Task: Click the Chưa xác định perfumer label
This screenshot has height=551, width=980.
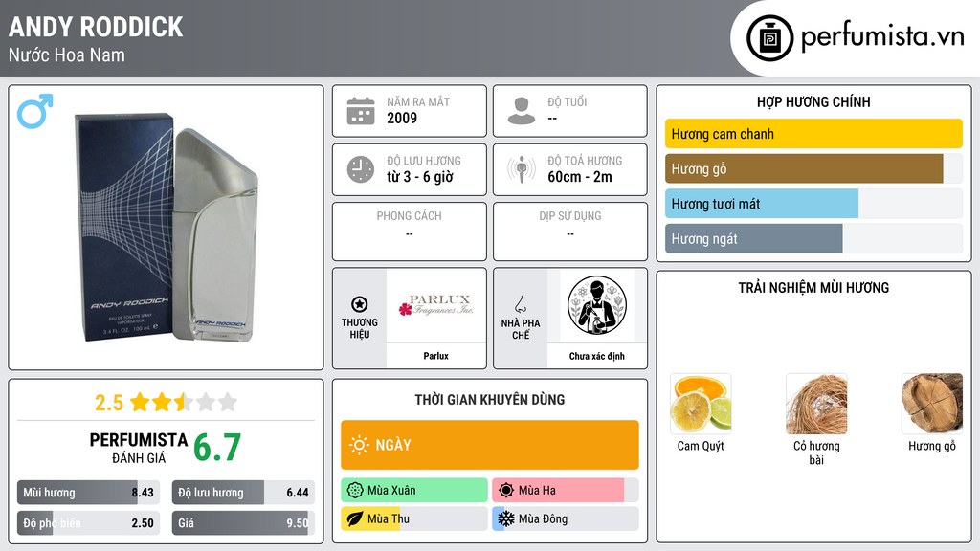Action: pos(597,356)
